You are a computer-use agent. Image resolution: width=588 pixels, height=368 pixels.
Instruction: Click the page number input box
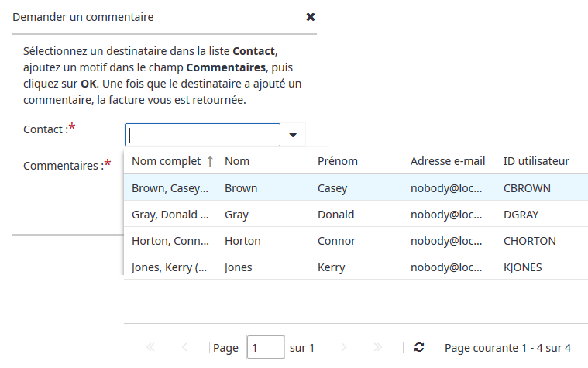(265, 348)
